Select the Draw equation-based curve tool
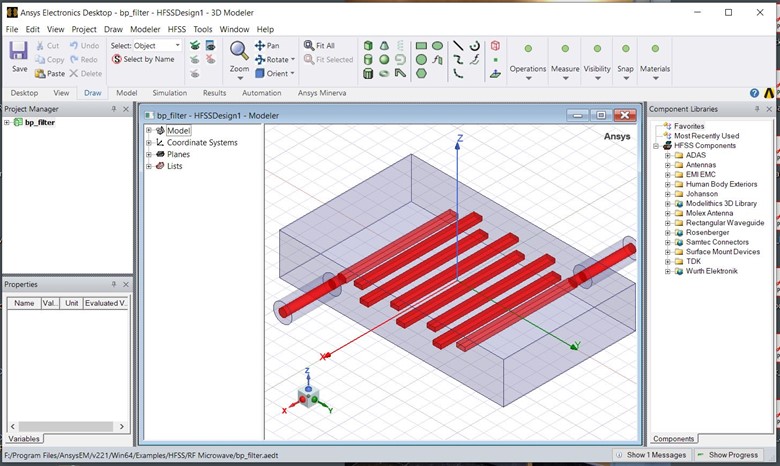 coord(475,60)
